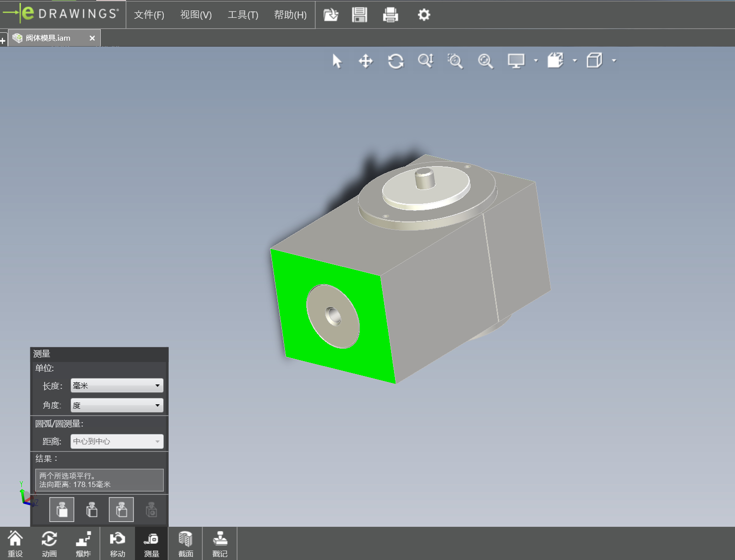Screen dimensions: 735x560
Task: Click the 戳记 stamp button
Action: coord(220,544)
